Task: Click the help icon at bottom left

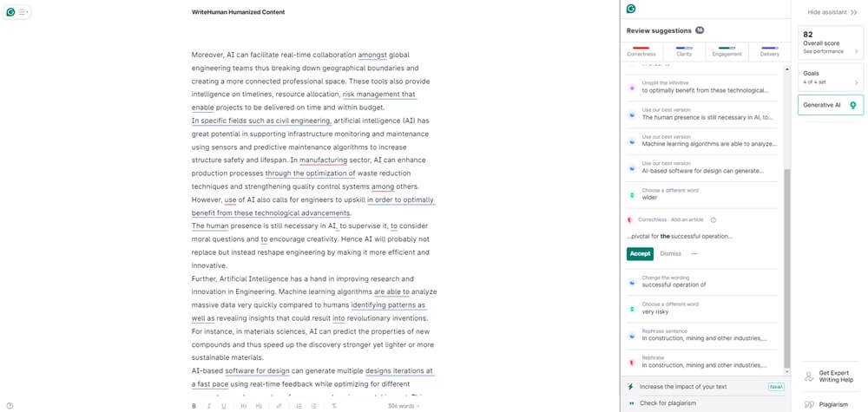Action: pos(10,405)
